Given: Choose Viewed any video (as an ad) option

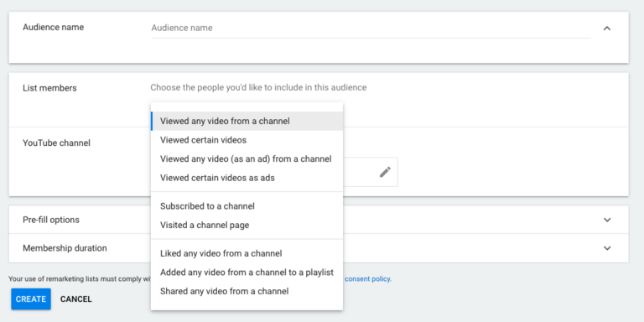Looking at the screenshot, I should [x=247, y=159].
